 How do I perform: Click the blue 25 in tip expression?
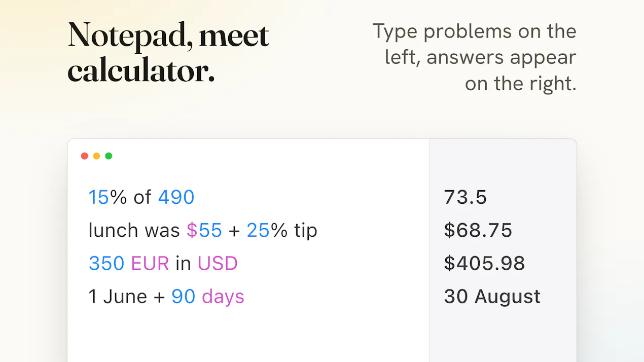[259, 230]
